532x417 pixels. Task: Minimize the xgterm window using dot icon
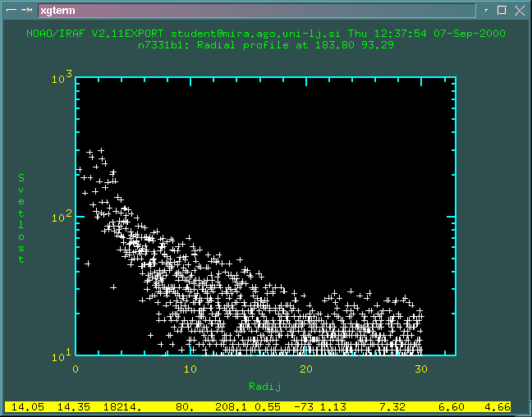click(486, 10)
